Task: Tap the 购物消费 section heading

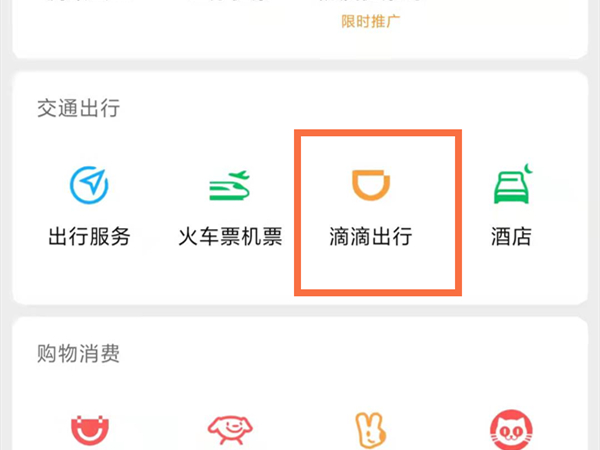Action: pyautogui.click(x=78, y=353)
